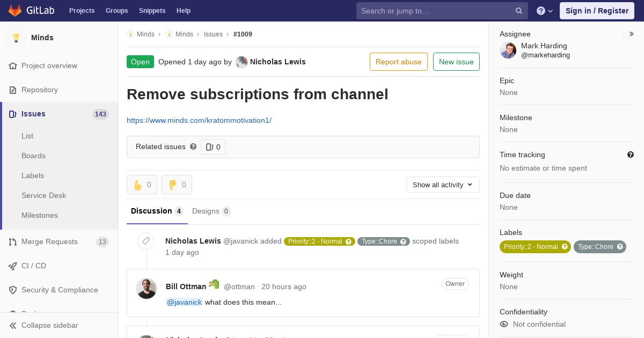
Task: Click the Issues count 143 badge
Action: pyautogui.click(x=100, y=114)
